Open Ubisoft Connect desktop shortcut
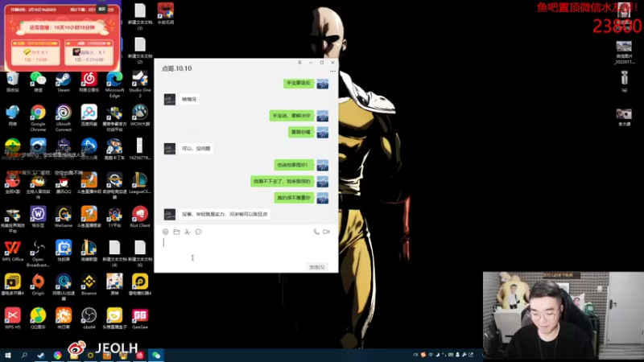This screenshot has height=362, width=644. [x=64, y=118]
